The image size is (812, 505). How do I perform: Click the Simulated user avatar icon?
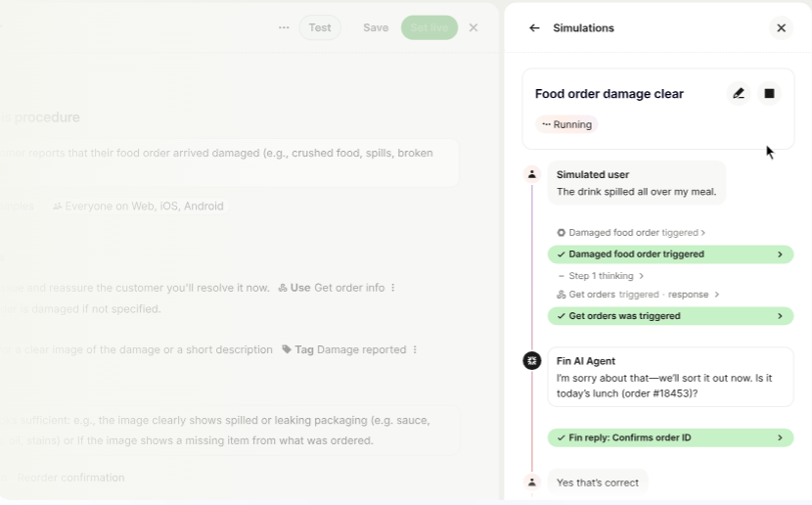532,174
